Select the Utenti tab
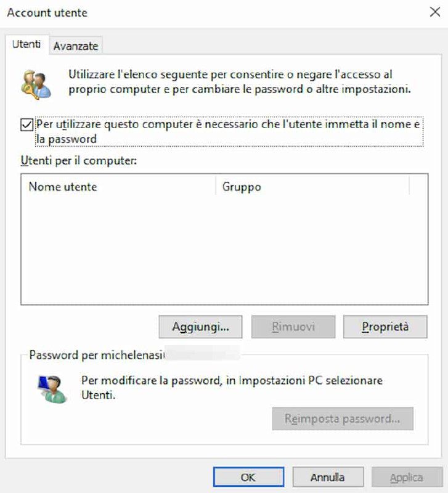 click(26, 44)
